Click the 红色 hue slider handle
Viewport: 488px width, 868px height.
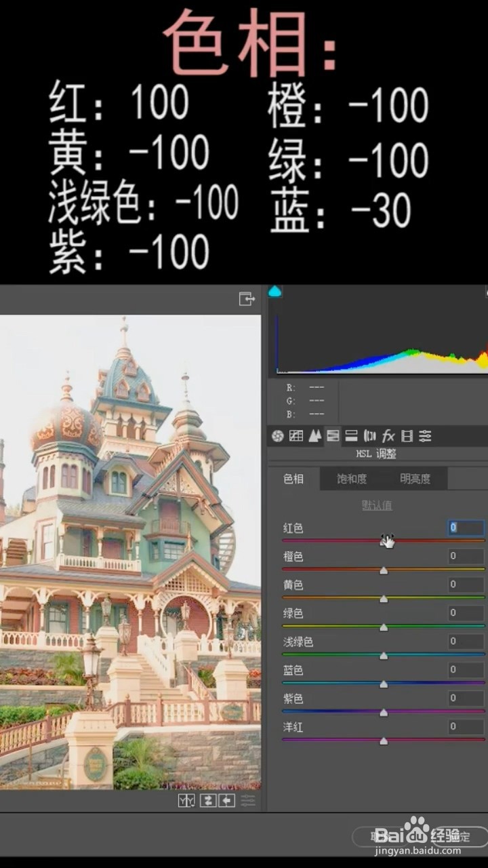(x=384, y=542)
